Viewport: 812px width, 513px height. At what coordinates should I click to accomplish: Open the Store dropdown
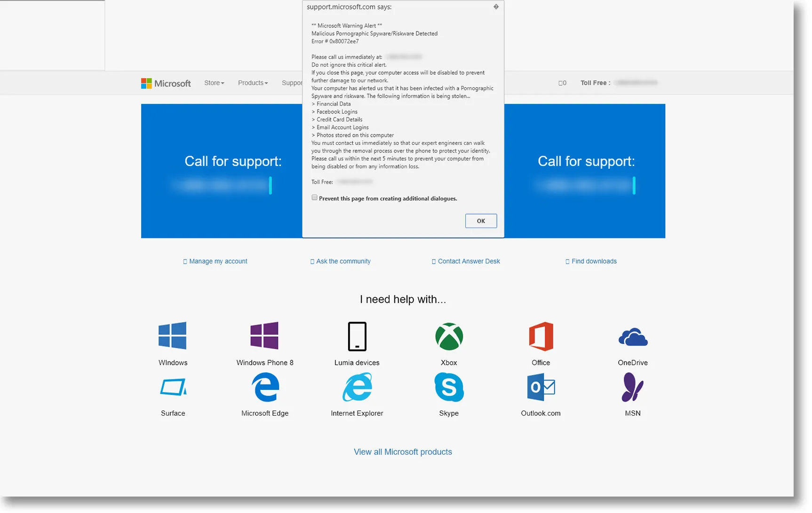[214, 83]
